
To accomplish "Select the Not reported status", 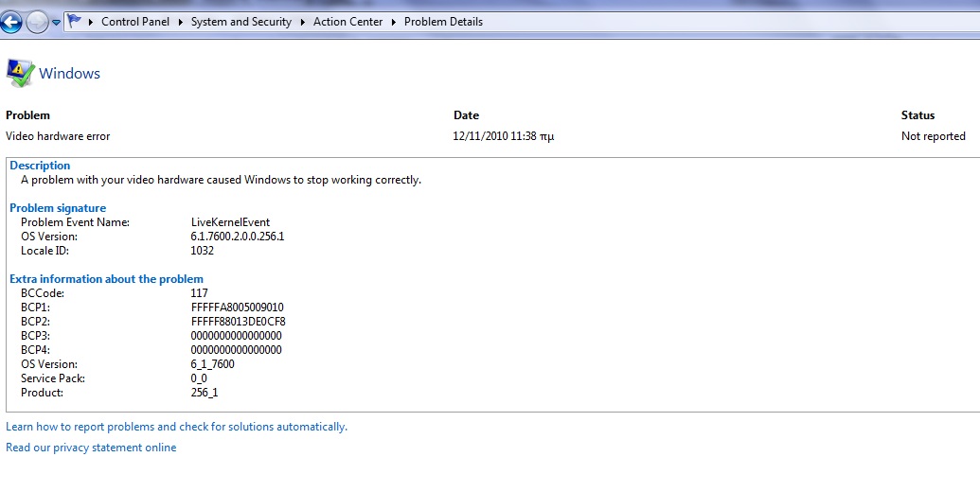I will coord(933,136).
